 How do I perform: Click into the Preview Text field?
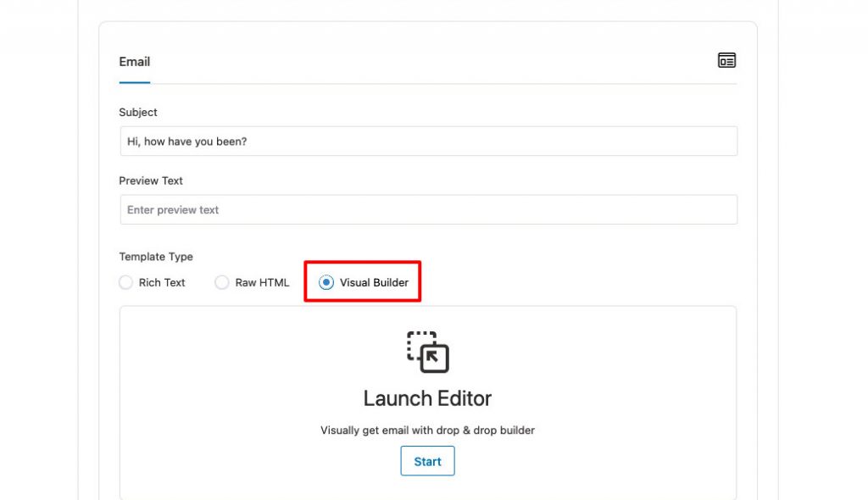(428, 209)
